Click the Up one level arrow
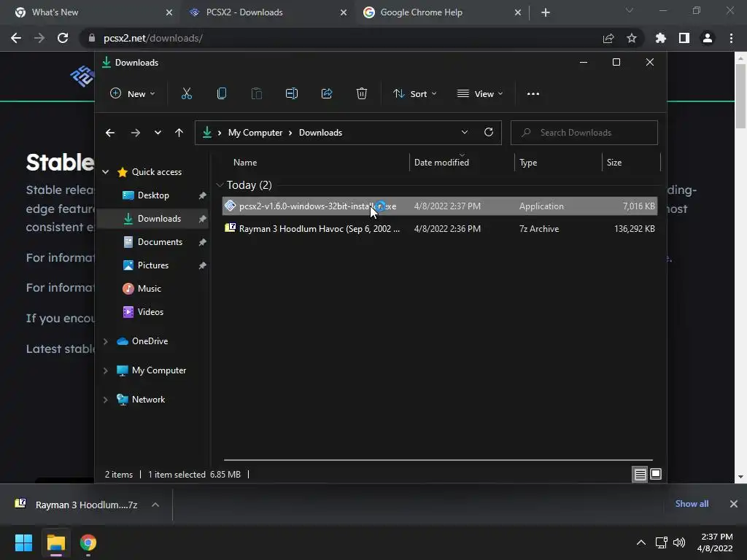 click(x=179, y=133)
